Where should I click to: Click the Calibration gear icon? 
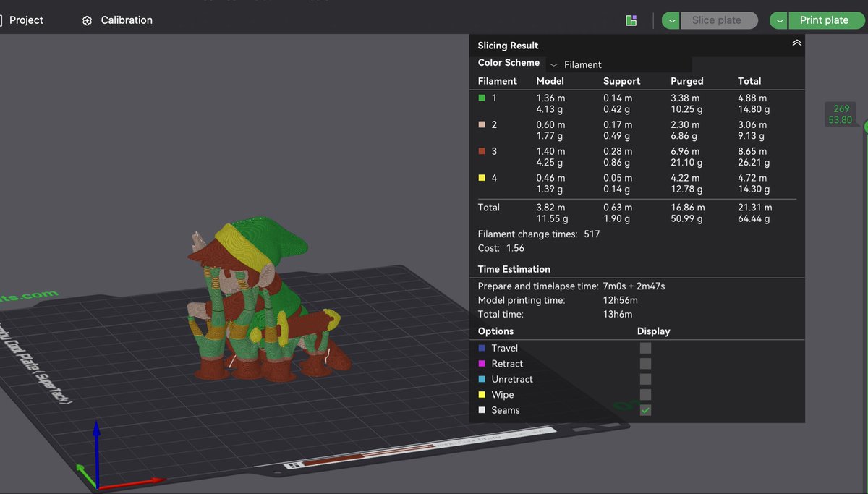click(x=88, y=21)
